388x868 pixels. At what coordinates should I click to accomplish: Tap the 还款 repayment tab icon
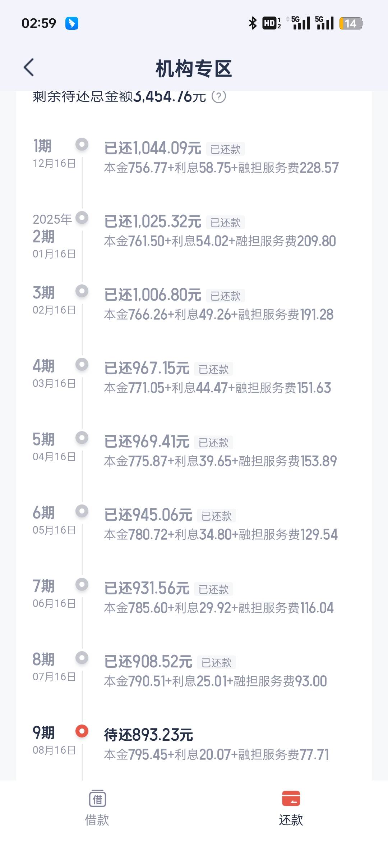point(291,799)
